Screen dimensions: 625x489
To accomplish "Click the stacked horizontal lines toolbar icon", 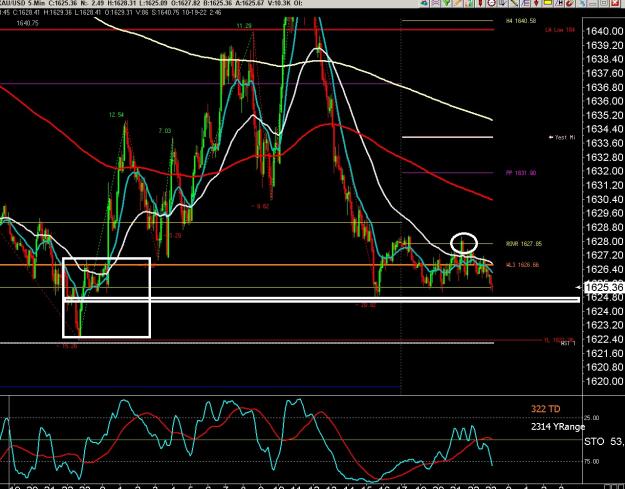I will (x=435, y=3).
